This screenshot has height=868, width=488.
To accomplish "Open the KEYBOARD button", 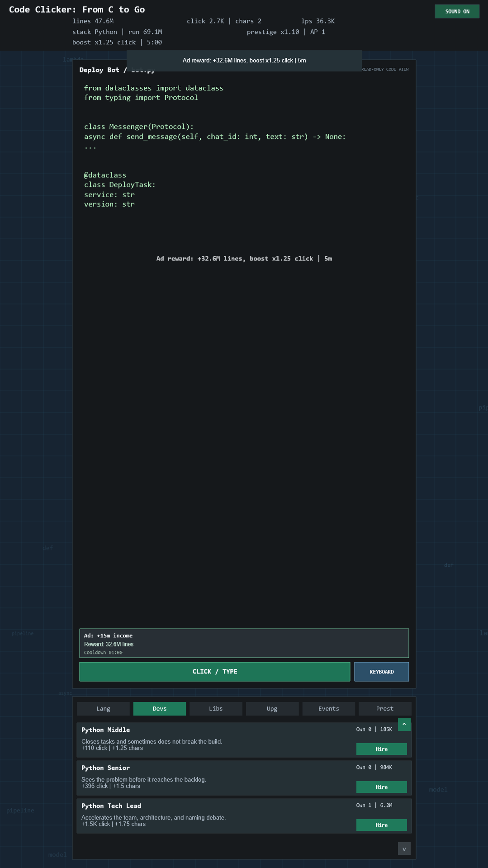I will (x=382, y=672).
